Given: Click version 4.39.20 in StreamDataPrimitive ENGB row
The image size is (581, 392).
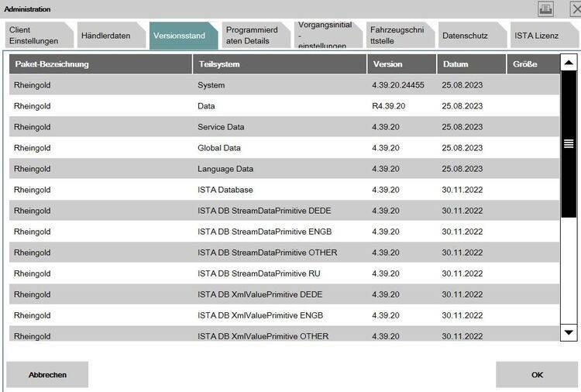Looking at the screenshot, I should click(x=386, y=232).
